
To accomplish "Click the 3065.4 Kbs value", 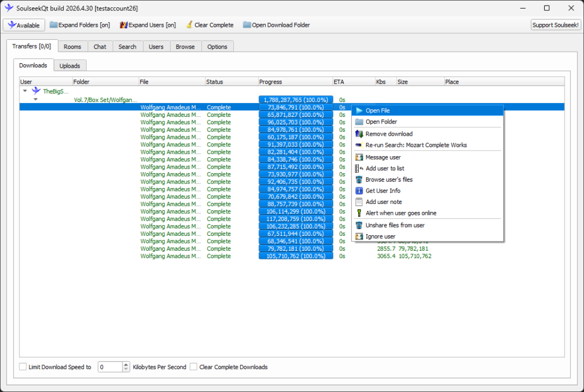I will tap(386, 256).
